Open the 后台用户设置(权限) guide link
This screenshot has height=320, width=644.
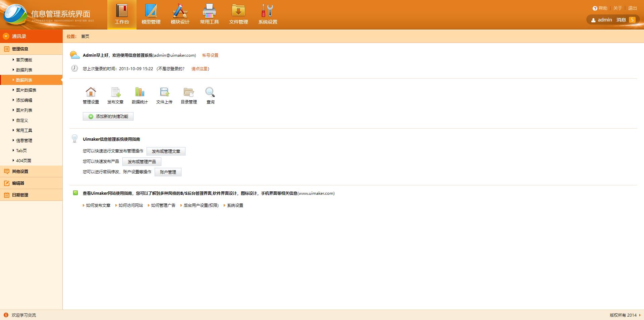pos(201,205)
